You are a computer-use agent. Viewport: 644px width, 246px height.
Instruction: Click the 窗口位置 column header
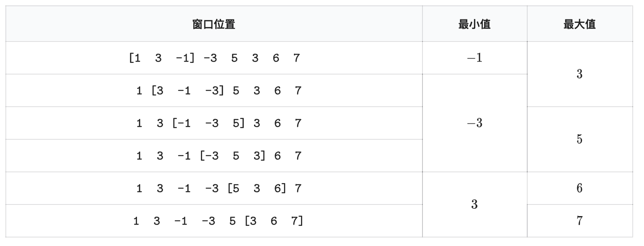tap(214, 24)
